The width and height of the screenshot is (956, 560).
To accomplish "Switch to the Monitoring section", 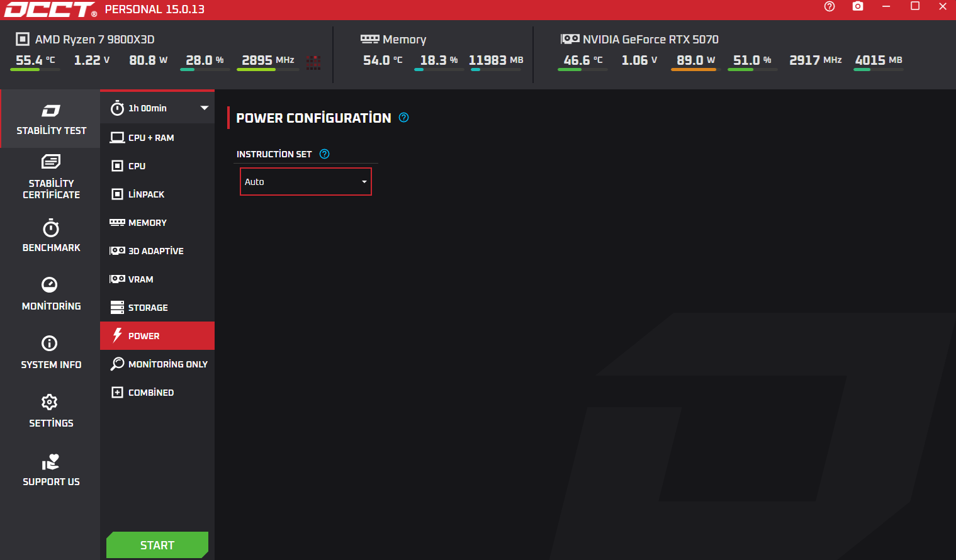I will coord(51,294).
